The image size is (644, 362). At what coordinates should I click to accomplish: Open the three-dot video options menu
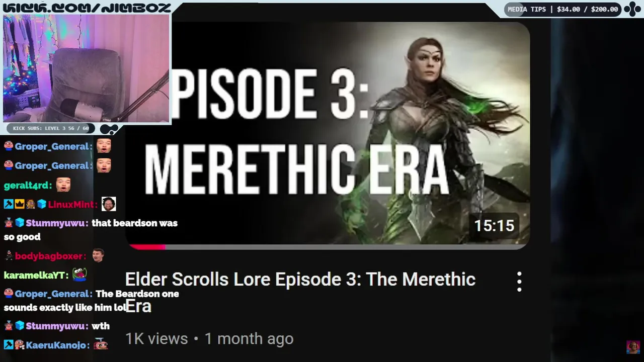click(x=519, y=282)
